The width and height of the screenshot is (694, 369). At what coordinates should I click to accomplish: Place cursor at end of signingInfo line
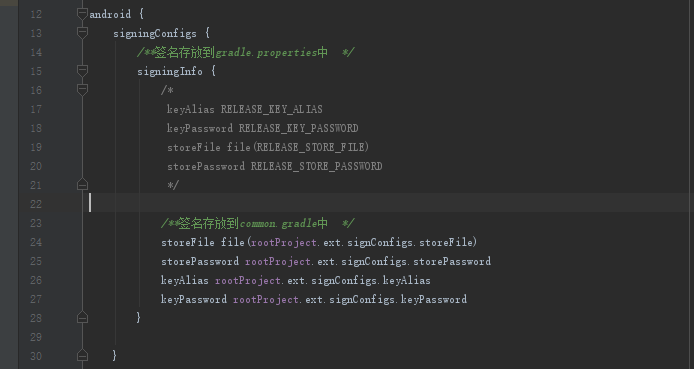[216, 71]
